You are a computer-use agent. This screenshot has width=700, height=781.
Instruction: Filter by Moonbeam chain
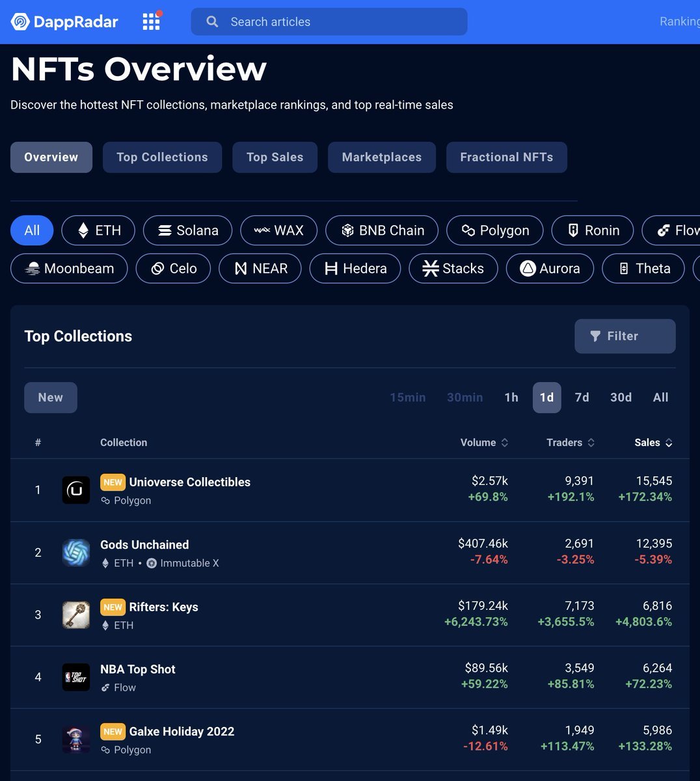point(69,268)
